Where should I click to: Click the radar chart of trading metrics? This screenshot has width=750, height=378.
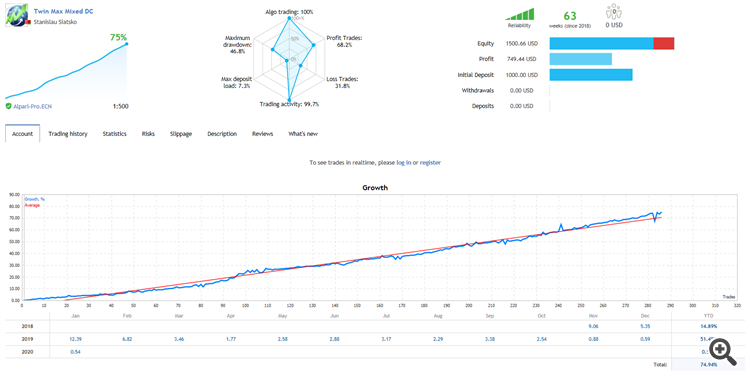[289, 60]
